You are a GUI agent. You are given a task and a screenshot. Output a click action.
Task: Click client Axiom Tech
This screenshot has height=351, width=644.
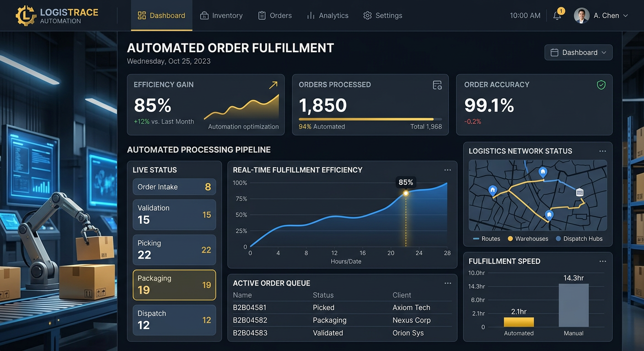pos(411,308)
